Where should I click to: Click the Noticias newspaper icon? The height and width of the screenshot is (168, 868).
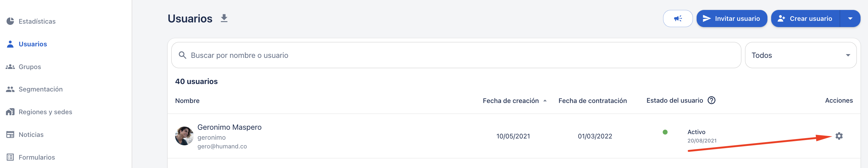[x=11, y=135]
